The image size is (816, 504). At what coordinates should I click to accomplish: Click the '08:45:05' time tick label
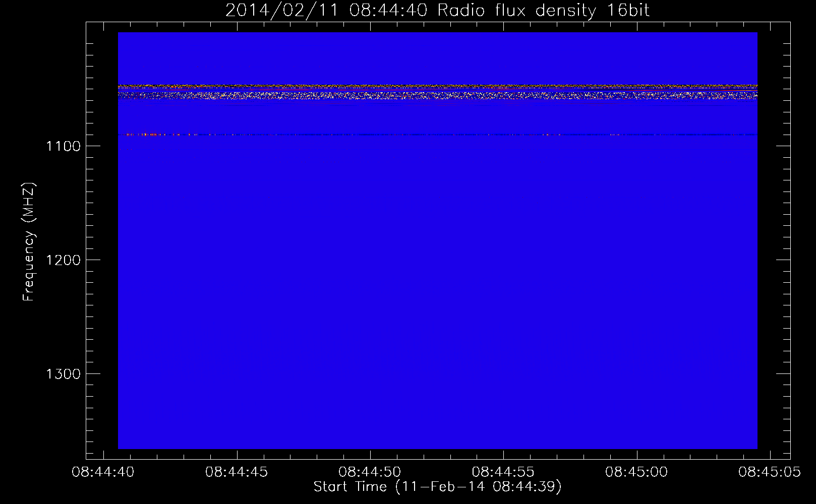point(769,472)
